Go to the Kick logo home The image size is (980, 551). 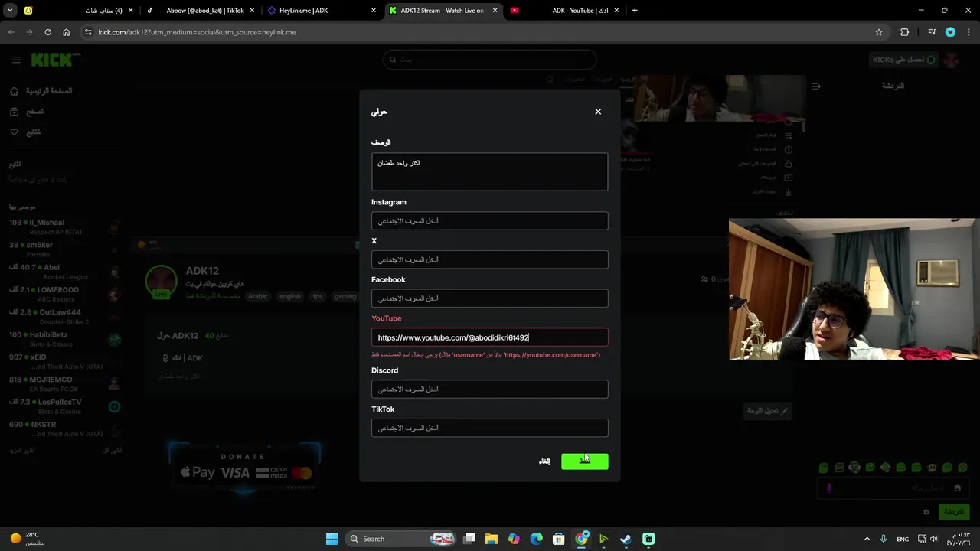55,60
